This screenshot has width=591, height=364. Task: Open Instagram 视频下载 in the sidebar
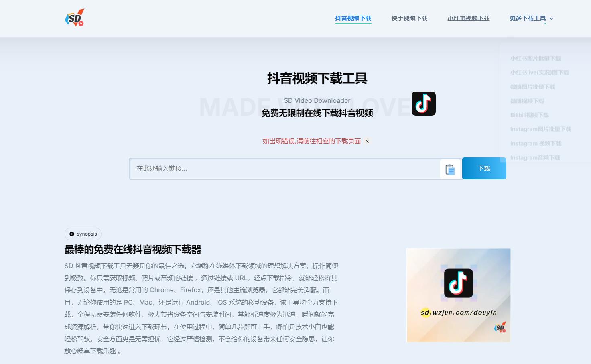535,143
